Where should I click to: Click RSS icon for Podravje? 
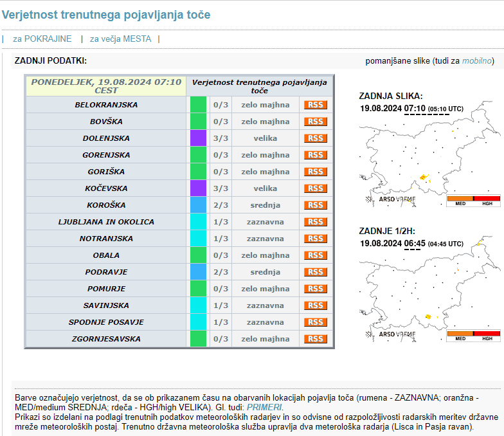point(316,272)
